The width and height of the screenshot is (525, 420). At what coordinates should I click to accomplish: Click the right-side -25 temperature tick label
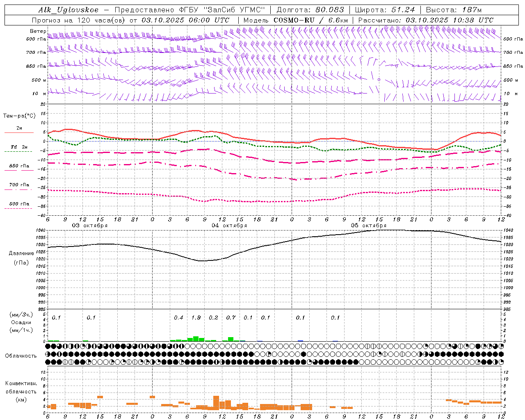[x=507, y=187]
